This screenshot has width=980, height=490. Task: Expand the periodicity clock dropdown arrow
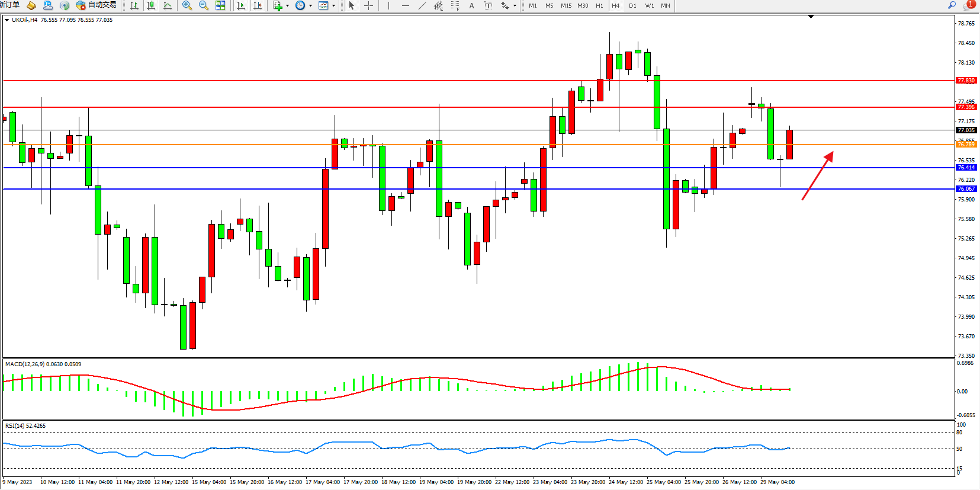310,6
